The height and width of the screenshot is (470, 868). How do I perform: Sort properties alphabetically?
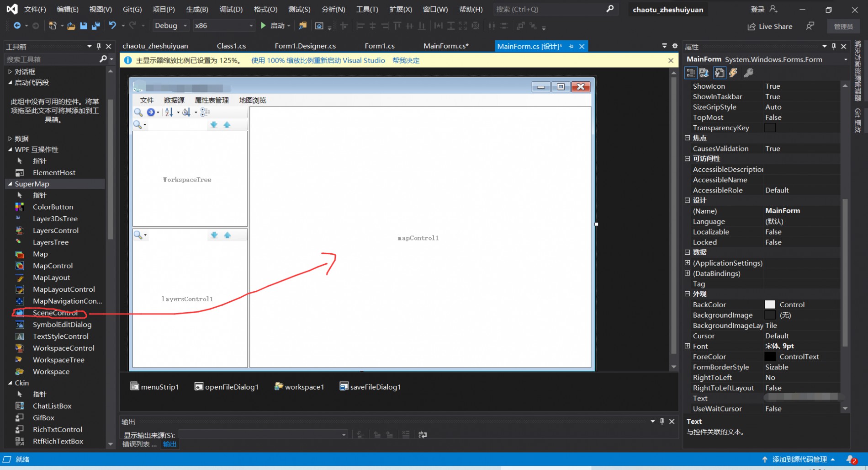coord(704,73)
